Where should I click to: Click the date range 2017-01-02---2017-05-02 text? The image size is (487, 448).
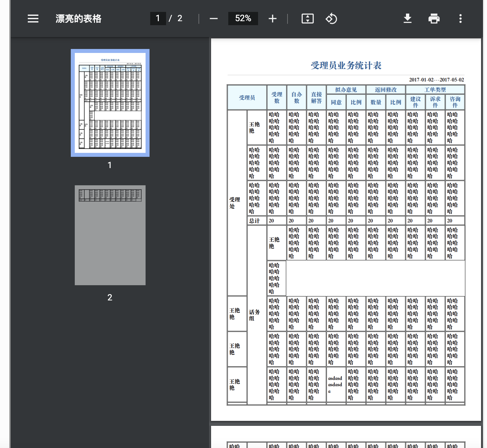437,79
